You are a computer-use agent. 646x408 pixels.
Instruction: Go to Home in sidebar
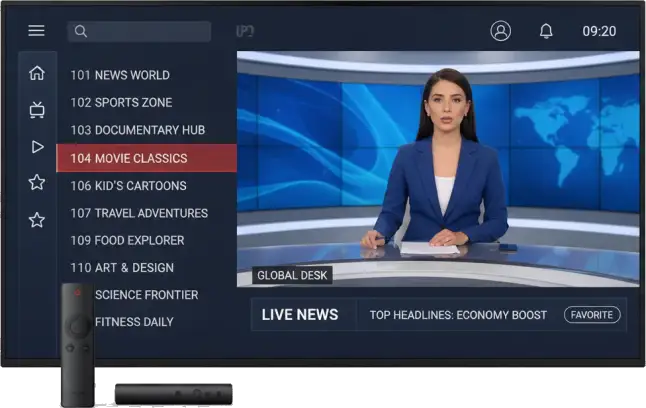pos(37,73)
